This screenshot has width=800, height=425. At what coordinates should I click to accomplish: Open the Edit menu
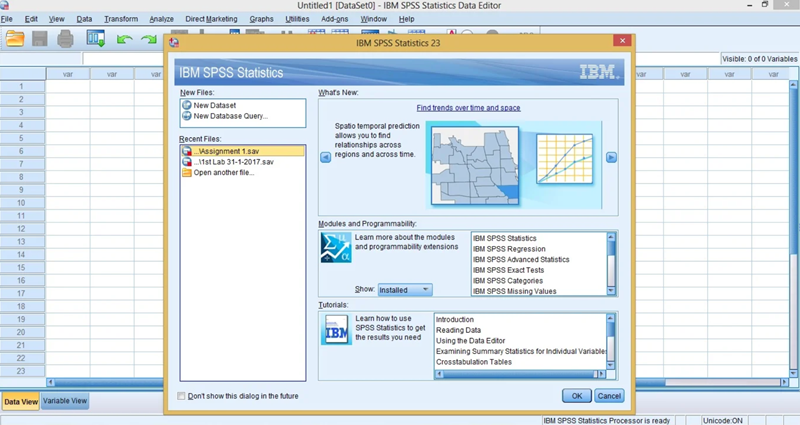[31, 19]
